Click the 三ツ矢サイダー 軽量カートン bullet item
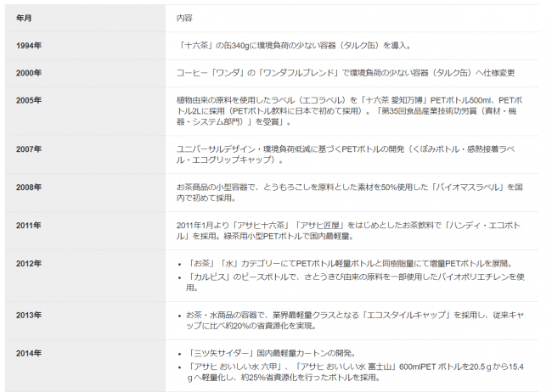 [272, 353]
